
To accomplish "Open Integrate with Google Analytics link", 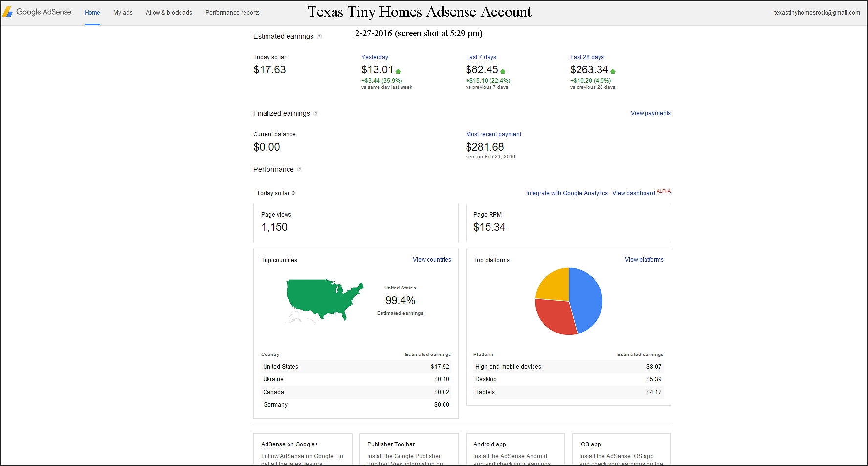I will pyautogui.click(x=567, y=193).
